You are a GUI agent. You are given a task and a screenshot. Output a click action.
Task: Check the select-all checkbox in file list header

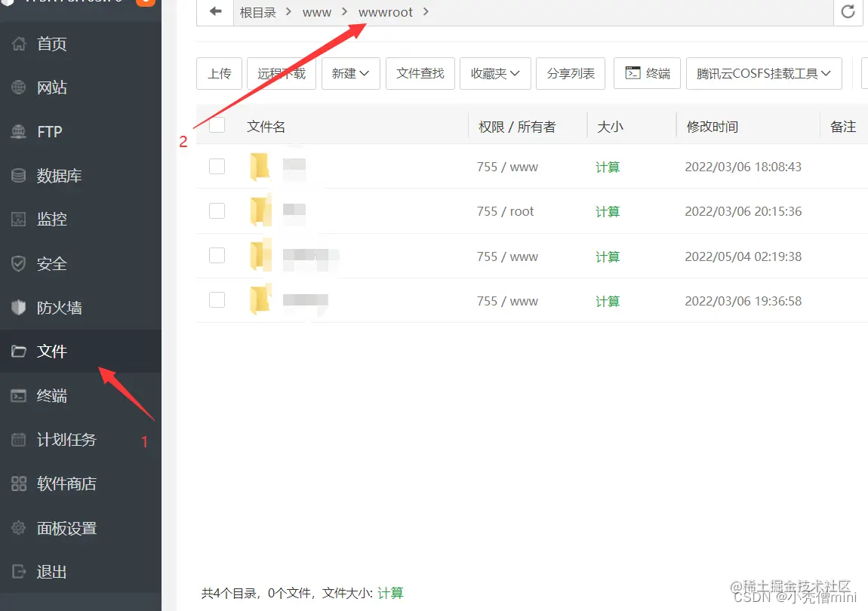point(217,126)
